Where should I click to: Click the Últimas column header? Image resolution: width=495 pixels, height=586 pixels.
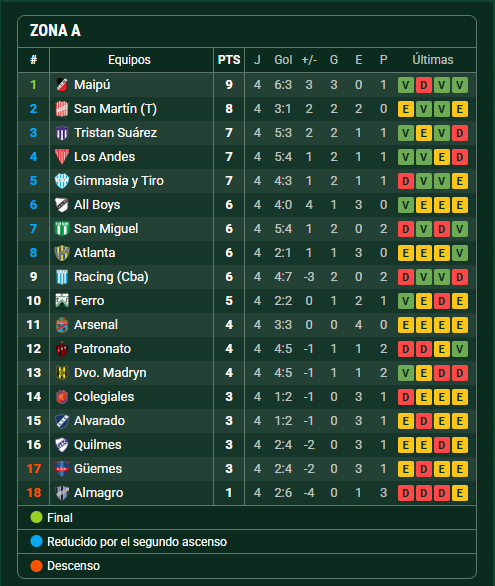(x=433, y=60)
